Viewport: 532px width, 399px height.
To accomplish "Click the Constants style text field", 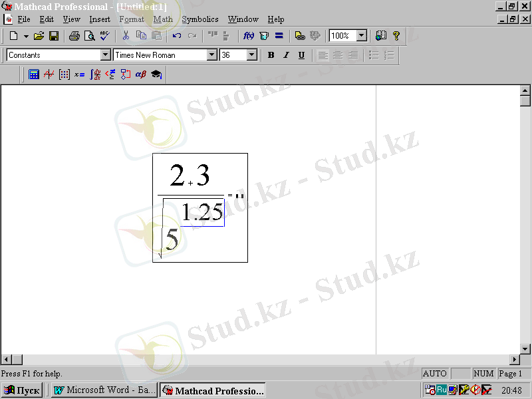I will [54, 55].
